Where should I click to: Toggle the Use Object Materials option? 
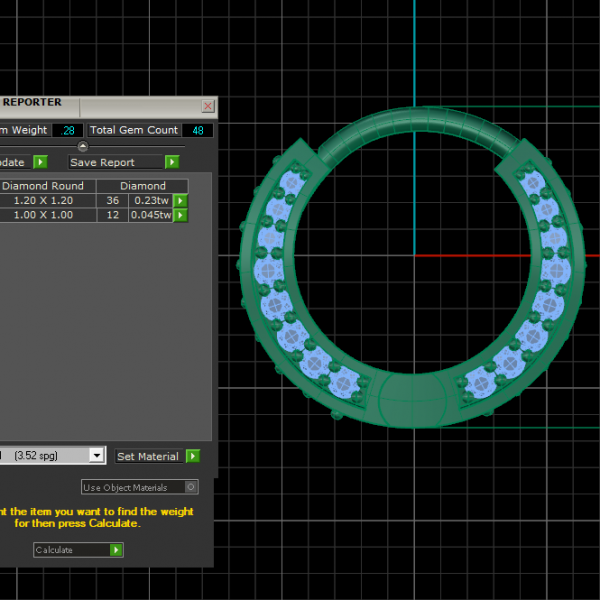(191, 487)
